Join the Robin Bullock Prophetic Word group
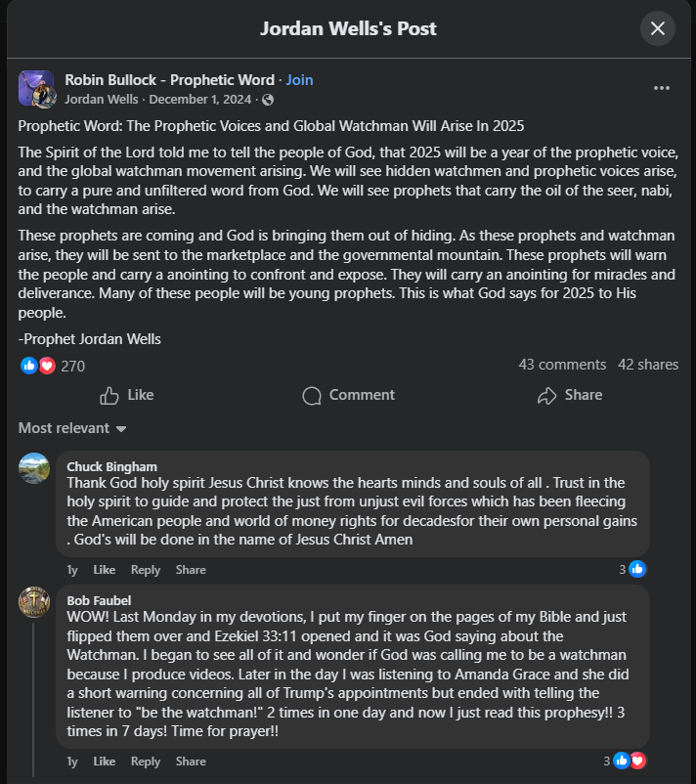 [x=299, y=79]
